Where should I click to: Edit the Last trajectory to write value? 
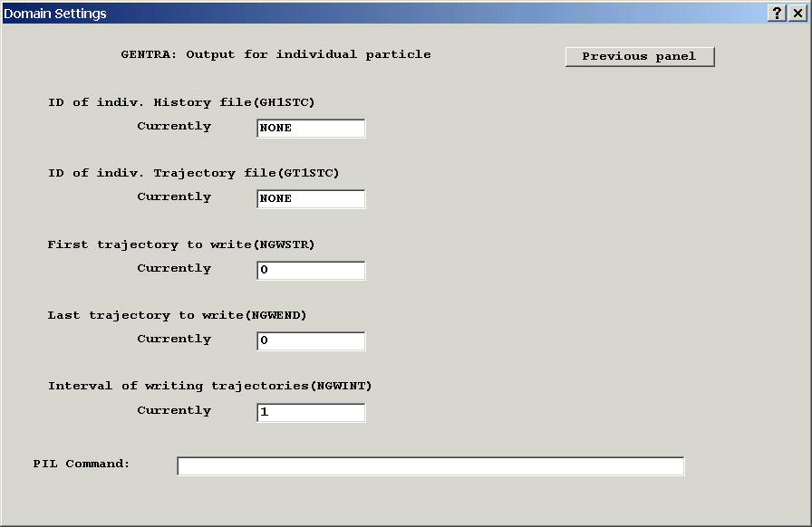click(311, 341)
